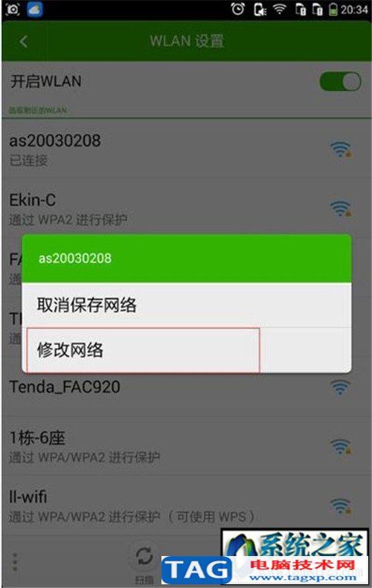The height and width of the screenshot is (588, 372).
Task: Tap the battery indicator in status bar
Action: (x=333, y=10)
